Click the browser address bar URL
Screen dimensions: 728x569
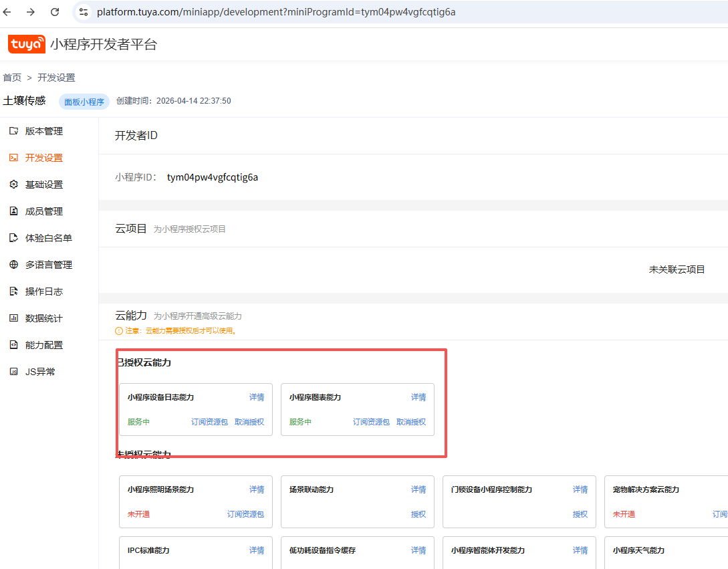coord(275,12)
